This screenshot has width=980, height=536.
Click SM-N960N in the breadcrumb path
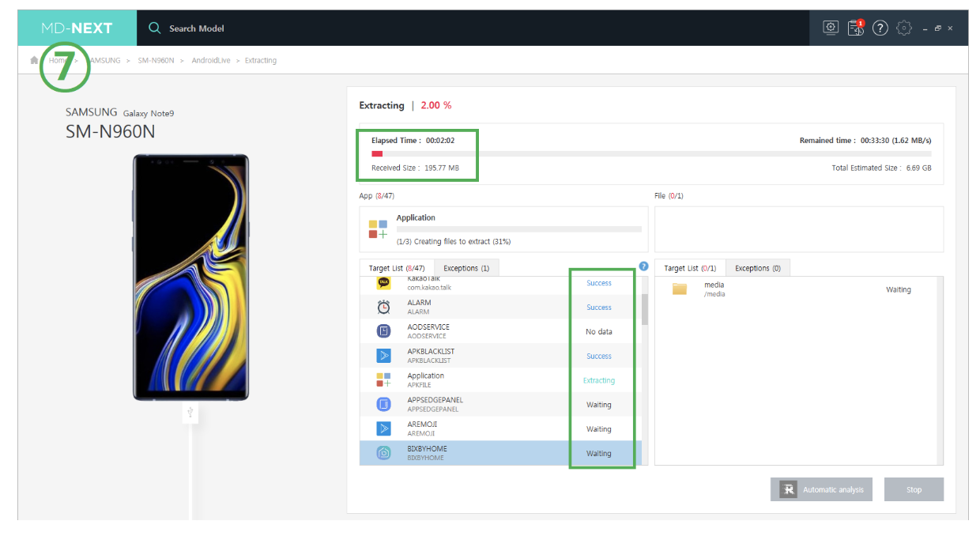156,60
